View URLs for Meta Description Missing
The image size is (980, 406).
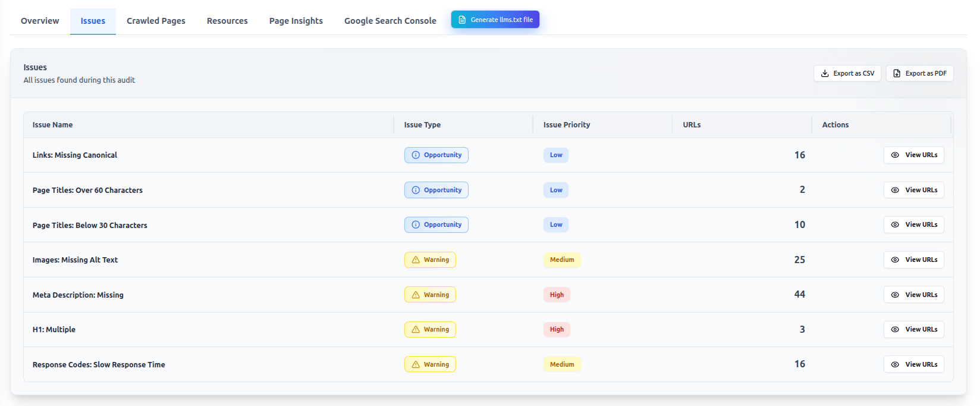(913, 295)
